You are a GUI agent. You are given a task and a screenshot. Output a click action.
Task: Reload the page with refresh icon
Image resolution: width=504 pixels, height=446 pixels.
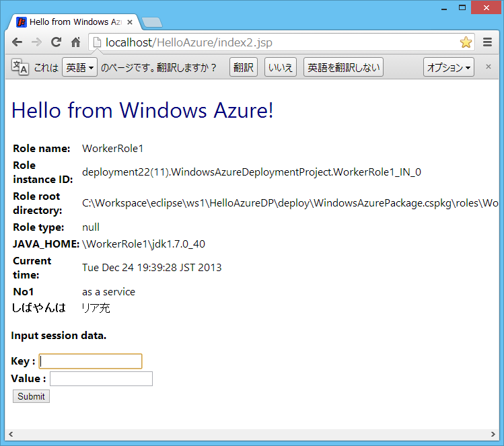pos(57,42)
